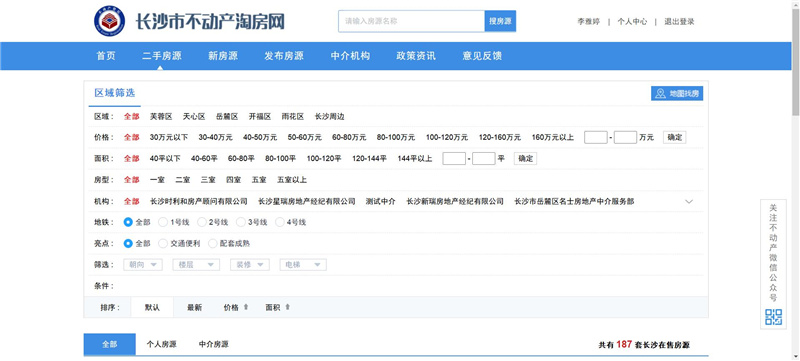
Task: Open 政策资讯 navigation item
Action: pos(416,56)
